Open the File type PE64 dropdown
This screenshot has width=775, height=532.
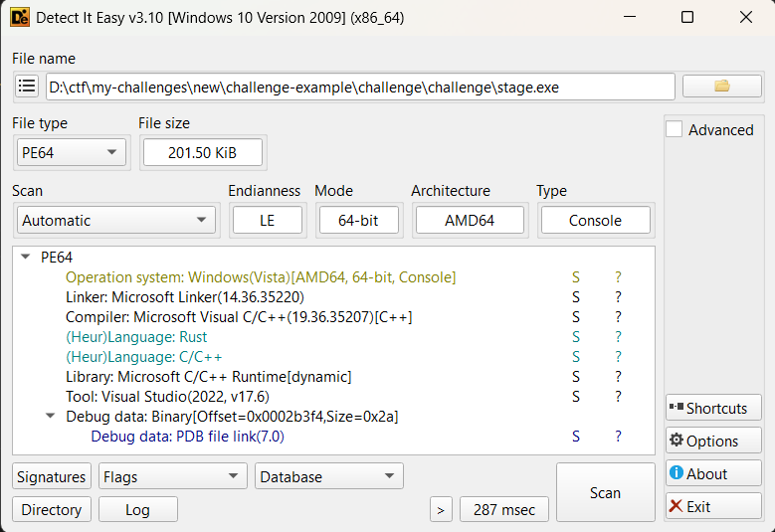pyautogui.click(x=72, y=152)
